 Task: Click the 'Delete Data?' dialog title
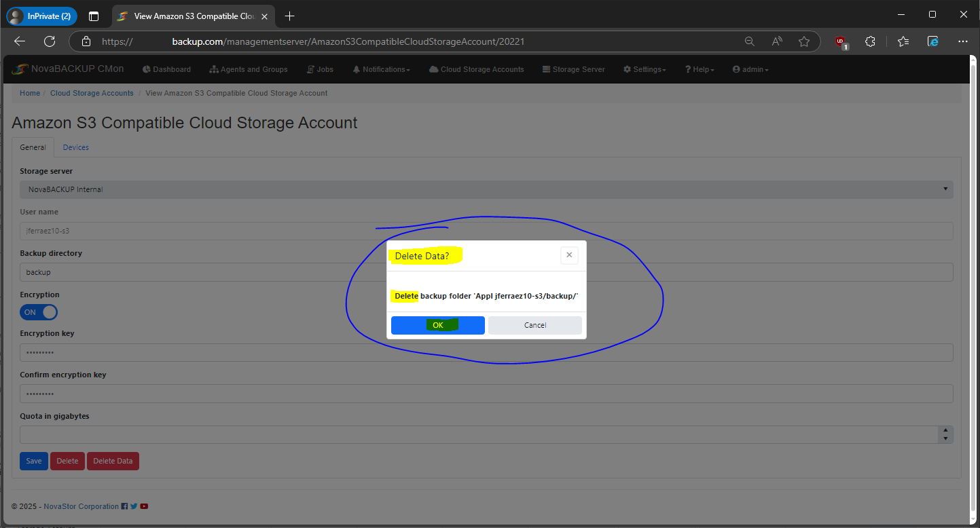422,256
